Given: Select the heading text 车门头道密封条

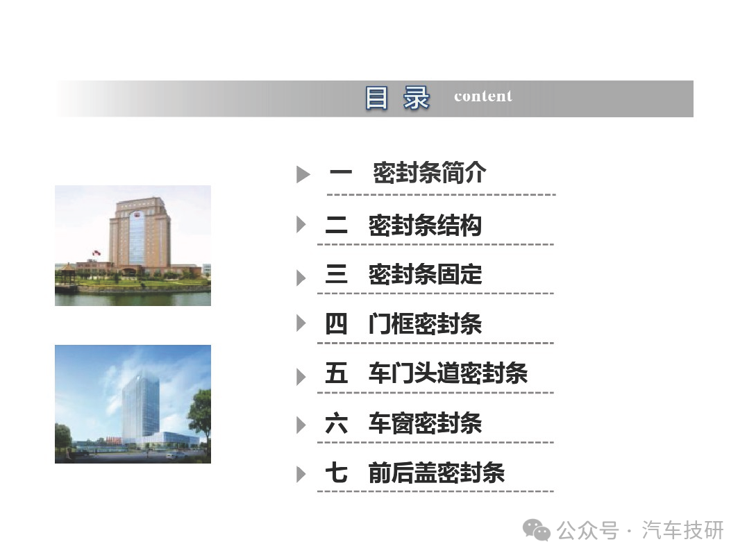Looking at the screenshot, I should pyautogui.click(x=448, y=373).
